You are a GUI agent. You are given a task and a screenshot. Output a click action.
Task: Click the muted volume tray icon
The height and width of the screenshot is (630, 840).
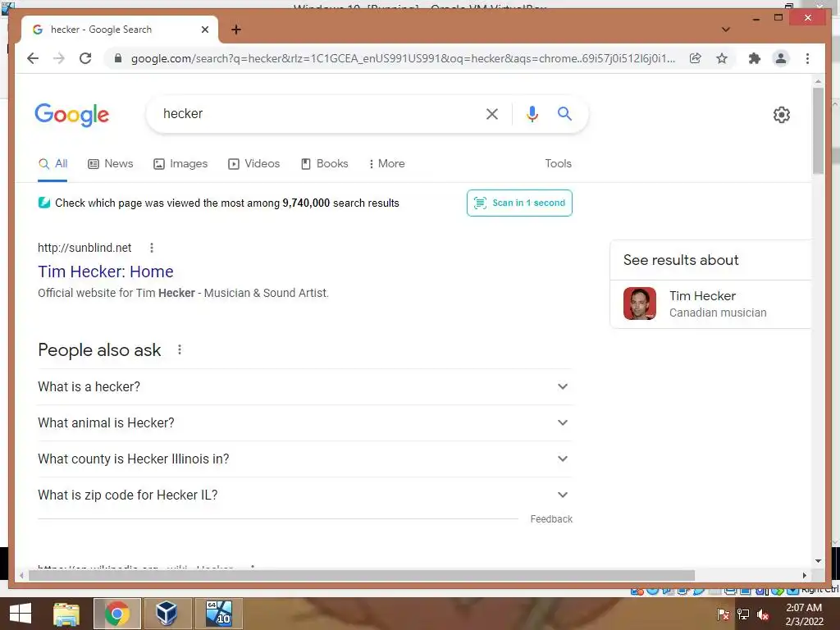click(762, 614)
